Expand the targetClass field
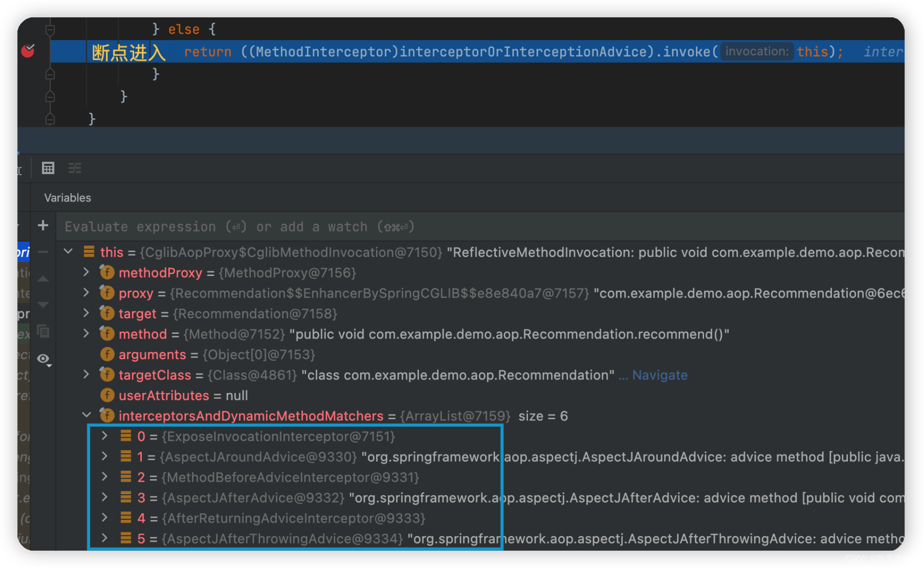 click(x=86, y=374)
